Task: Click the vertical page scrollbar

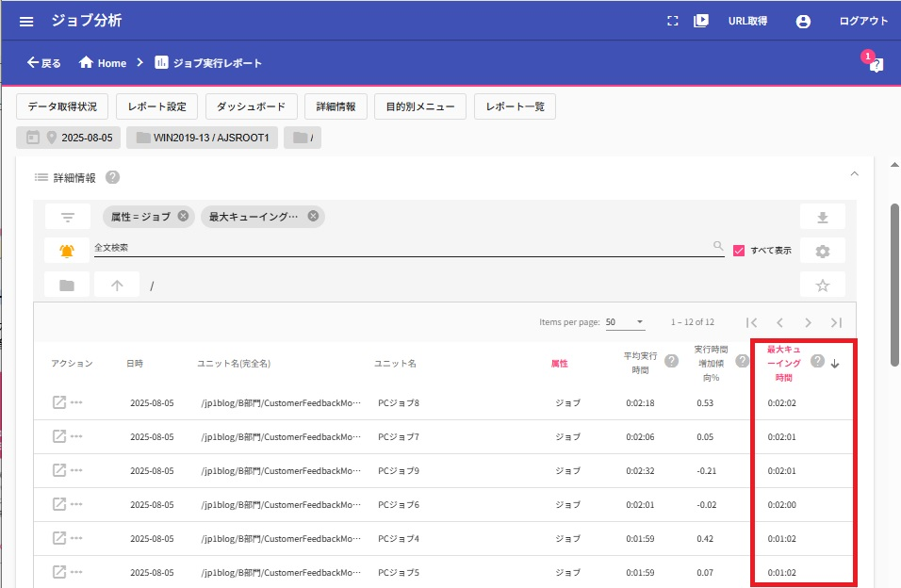Action: (894, 285)
